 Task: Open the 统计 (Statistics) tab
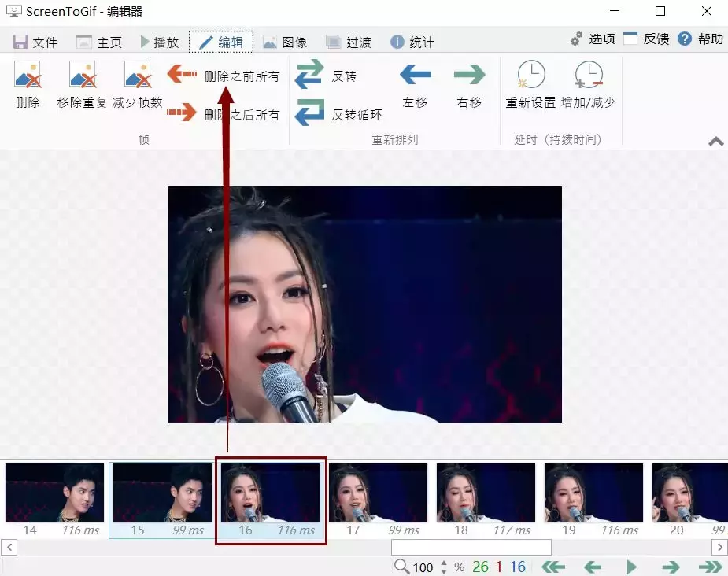(x=412, y=42)
